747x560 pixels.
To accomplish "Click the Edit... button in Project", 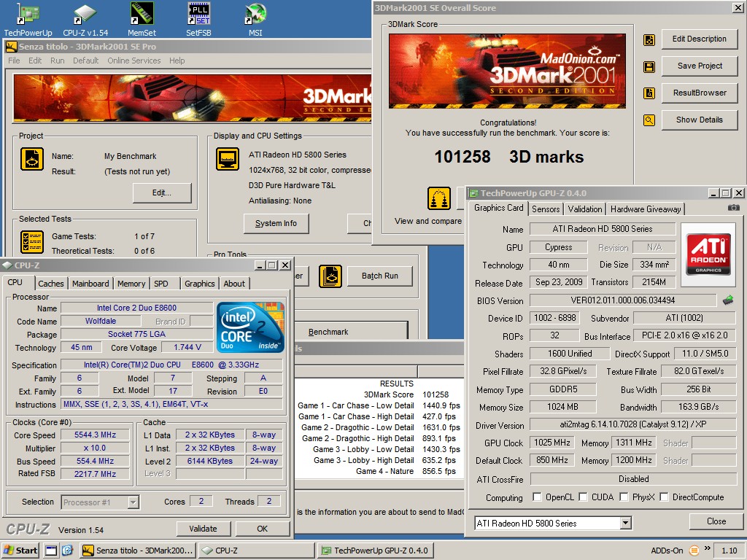I will click(162, 192).
